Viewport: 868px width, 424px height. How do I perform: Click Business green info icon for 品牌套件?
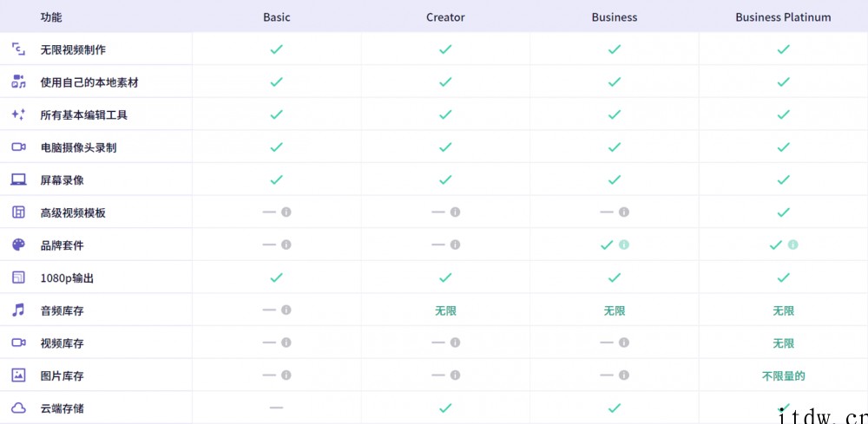[624, 245]
